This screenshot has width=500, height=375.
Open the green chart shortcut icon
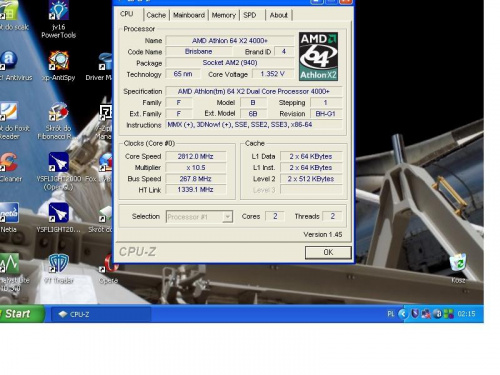pyautogui.click(x=9, y=263)
